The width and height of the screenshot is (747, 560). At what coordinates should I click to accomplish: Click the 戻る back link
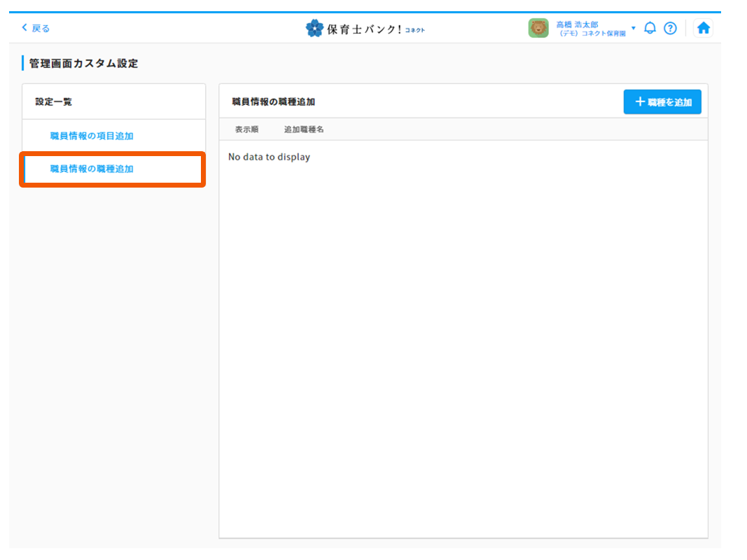41,28
